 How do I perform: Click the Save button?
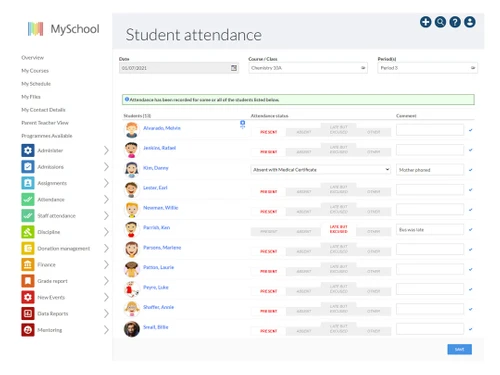pyautogui.click(x=459, y=349)
